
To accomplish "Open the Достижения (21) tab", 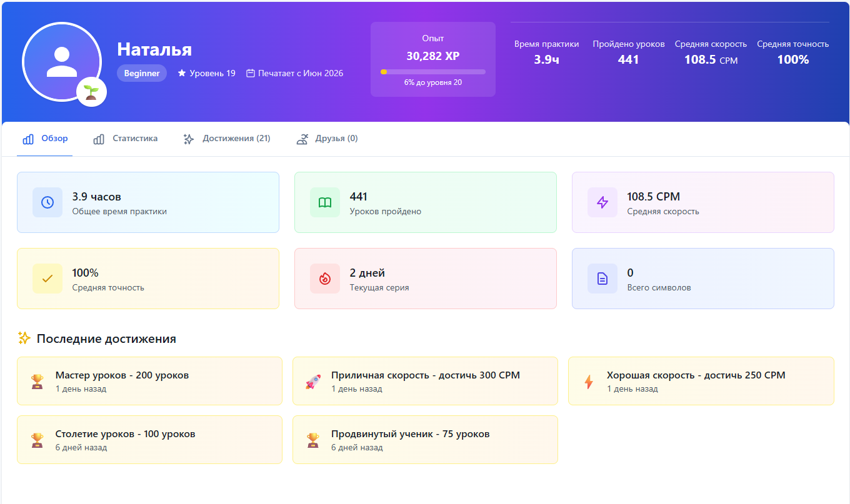I will click(x=227, y=139).
